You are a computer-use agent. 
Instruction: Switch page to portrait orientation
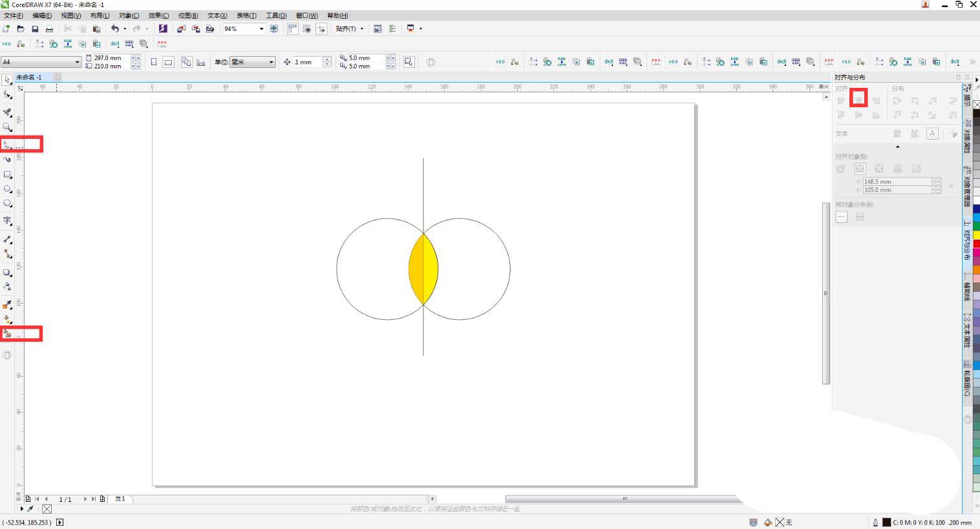coord(154,62)
